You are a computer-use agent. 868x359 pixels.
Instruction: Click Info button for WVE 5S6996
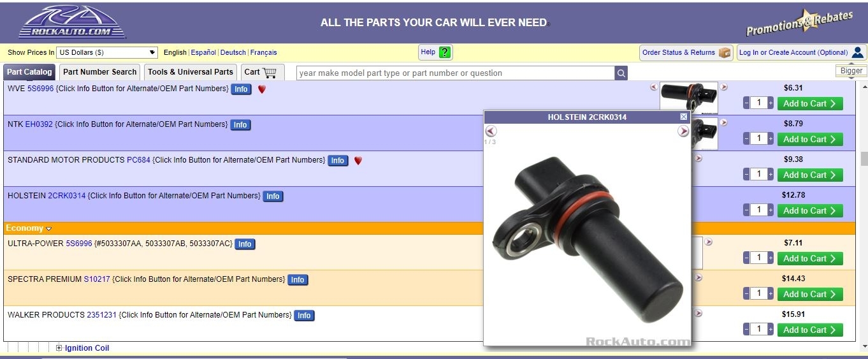[241, 89]
